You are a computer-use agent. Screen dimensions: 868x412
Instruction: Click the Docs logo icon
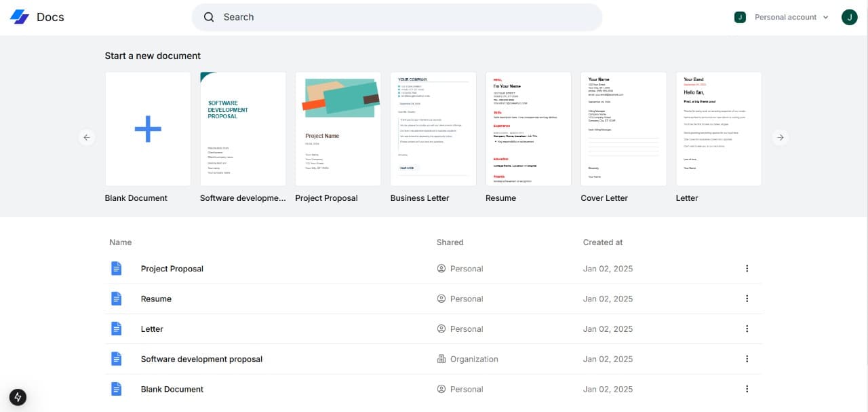tap(19, 17)
